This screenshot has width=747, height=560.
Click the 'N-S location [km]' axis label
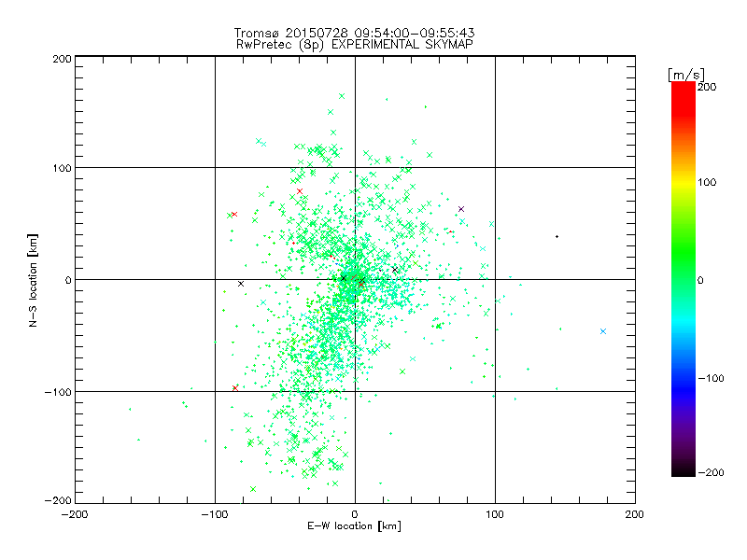[33, 281]
